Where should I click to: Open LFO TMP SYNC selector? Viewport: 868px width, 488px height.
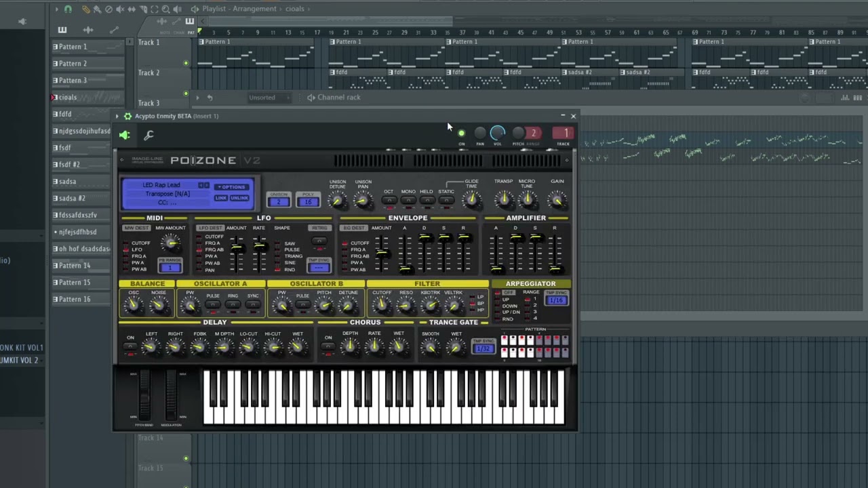pyautogui.click(x=319, y=267)
